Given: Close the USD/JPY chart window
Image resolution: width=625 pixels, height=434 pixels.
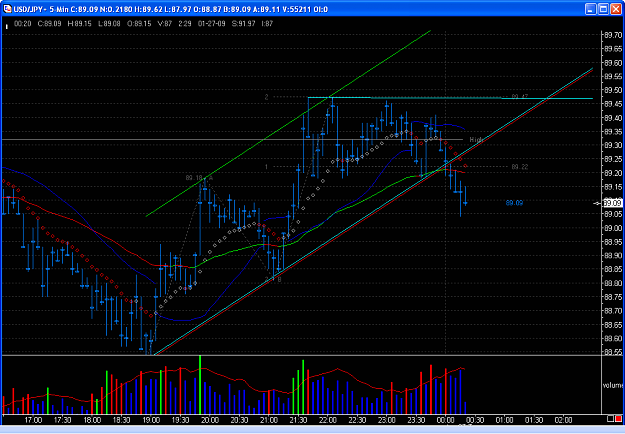Looking at the screenshot, I should point(616,9).
